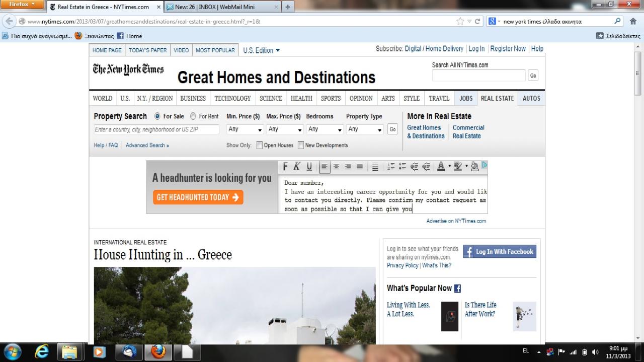Expand the Min. Price dropdown
Image resolution: width=644 pixels, height=362 pixels.
(246, 129)
